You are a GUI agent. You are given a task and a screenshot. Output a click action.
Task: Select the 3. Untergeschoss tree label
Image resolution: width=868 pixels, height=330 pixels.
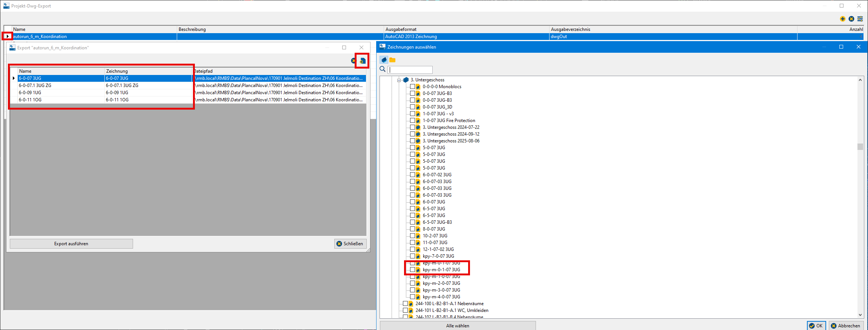coord(427,80)
